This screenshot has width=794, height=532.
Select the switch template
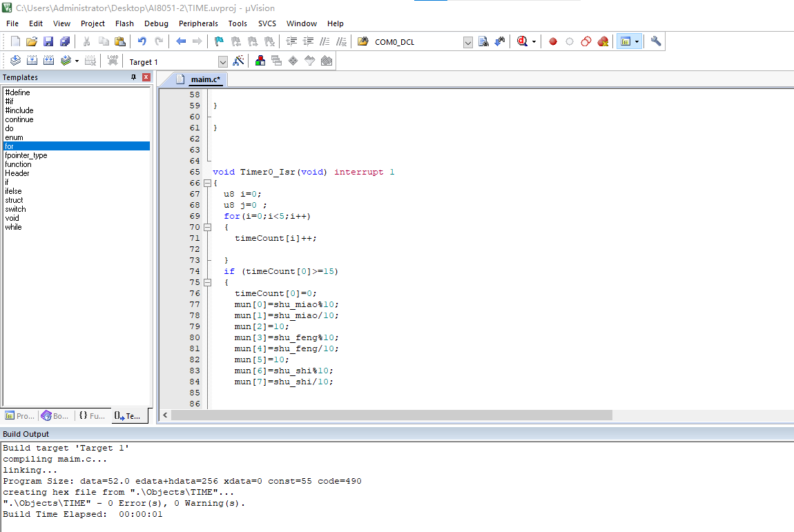tap(15, 209)
